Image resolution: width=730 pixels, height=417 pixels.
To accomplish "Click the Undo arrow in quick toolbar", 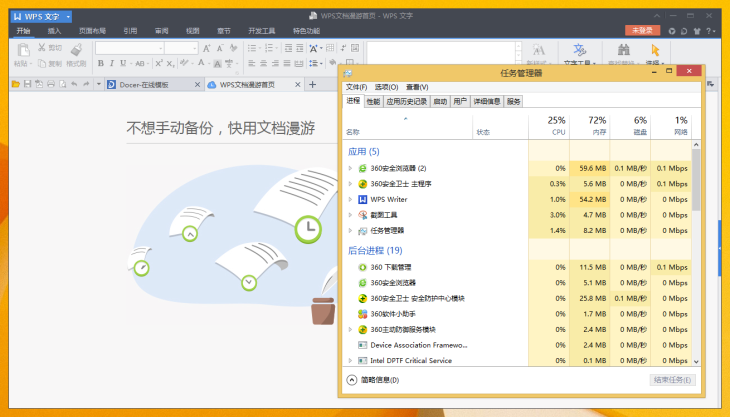I will [74, 84].
